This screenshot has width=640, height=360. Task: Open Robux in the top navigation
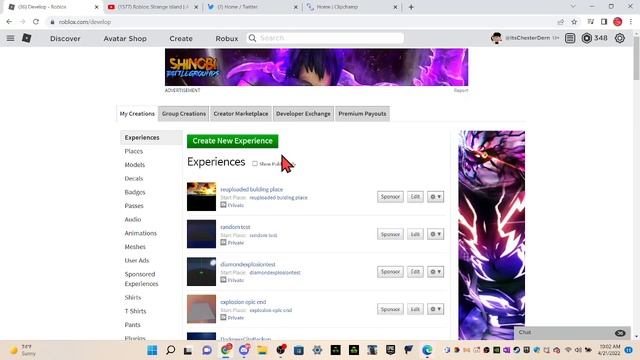227,38
